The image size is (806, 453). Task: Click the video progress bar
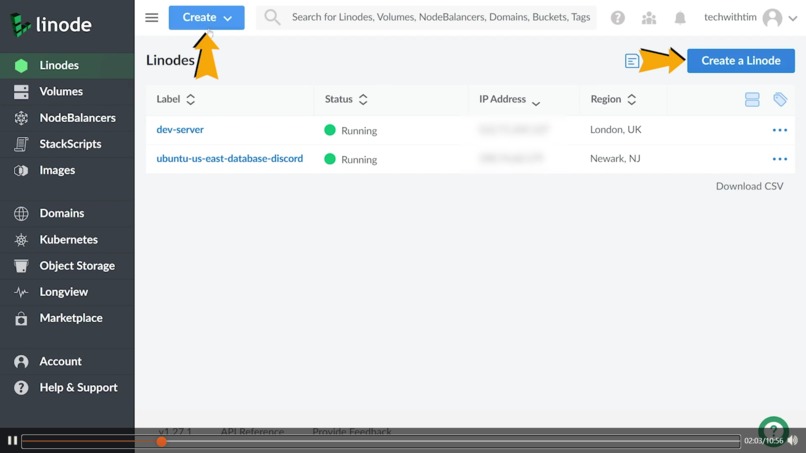tap(381, 441)
